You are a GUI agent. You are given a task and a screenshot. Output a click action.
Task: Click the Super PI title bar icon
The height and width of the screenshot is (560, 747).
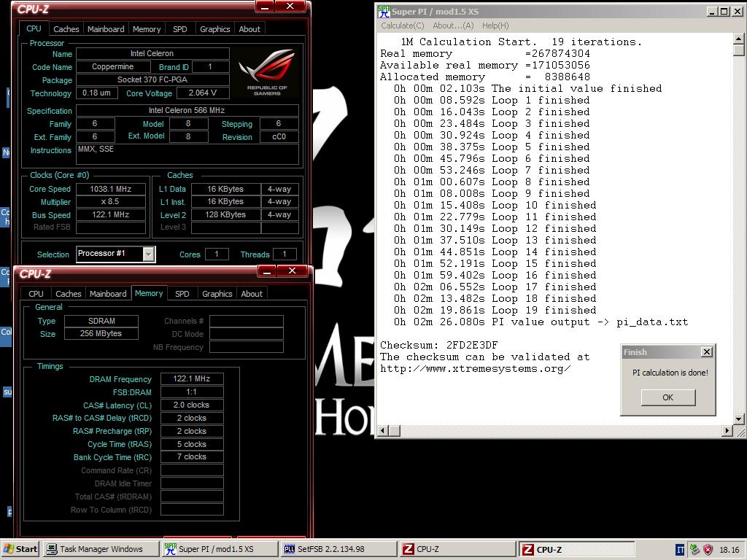[384, 12]
